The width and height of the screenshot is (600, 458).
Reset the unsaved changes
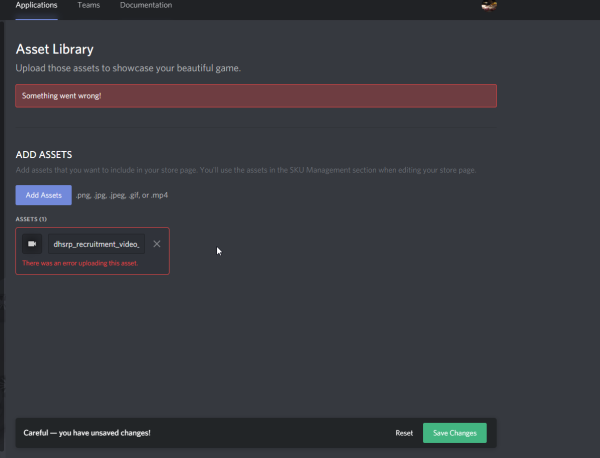(404, 433)
